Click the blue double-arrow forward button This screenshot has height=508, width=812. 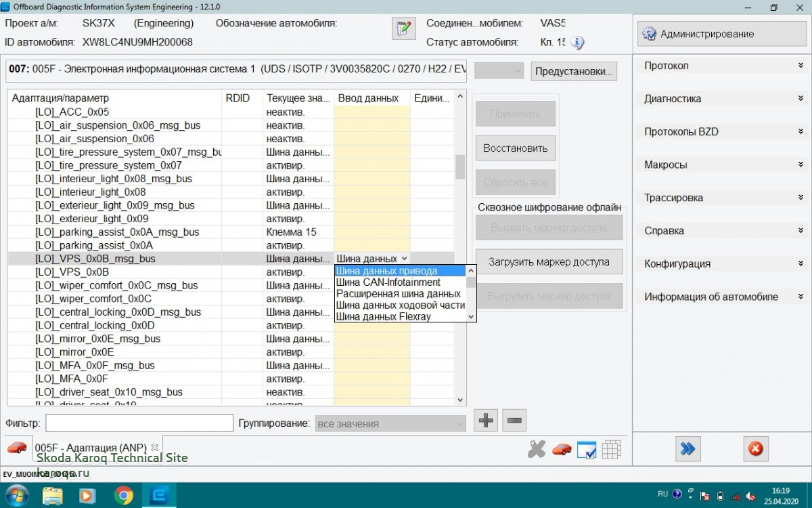[x=687, y=448]
